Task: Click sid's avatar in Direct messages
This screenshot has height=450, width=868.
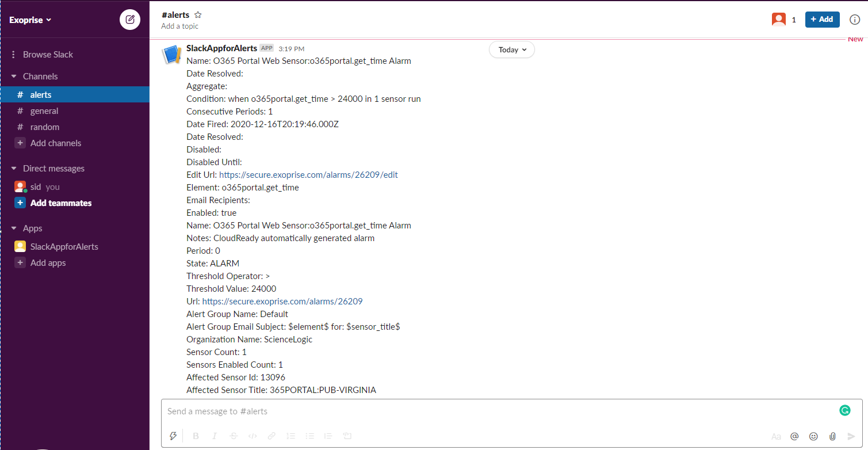Action: [x=20, y=187]
